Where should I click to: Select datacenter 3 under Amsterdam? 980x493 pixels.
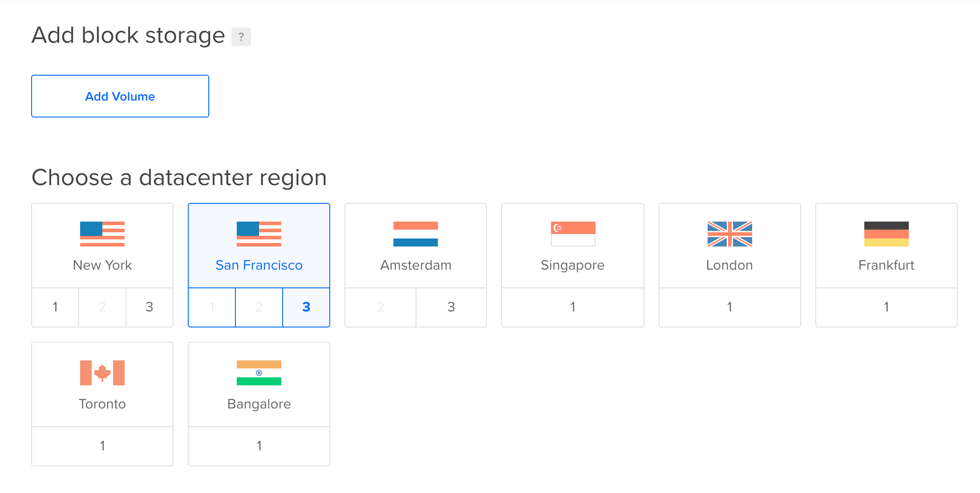click(x=451, y=307)
